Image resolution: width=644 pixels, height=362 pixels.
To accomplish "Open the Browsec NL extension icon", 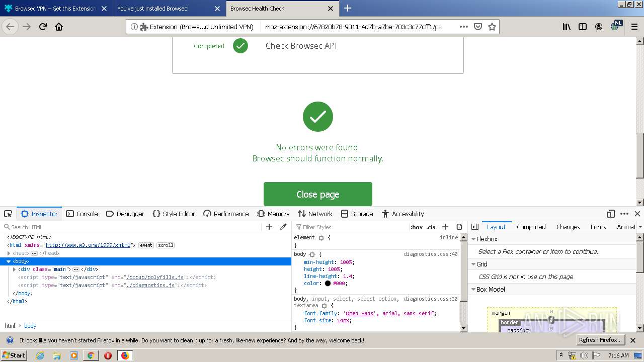I will [616, 26].
